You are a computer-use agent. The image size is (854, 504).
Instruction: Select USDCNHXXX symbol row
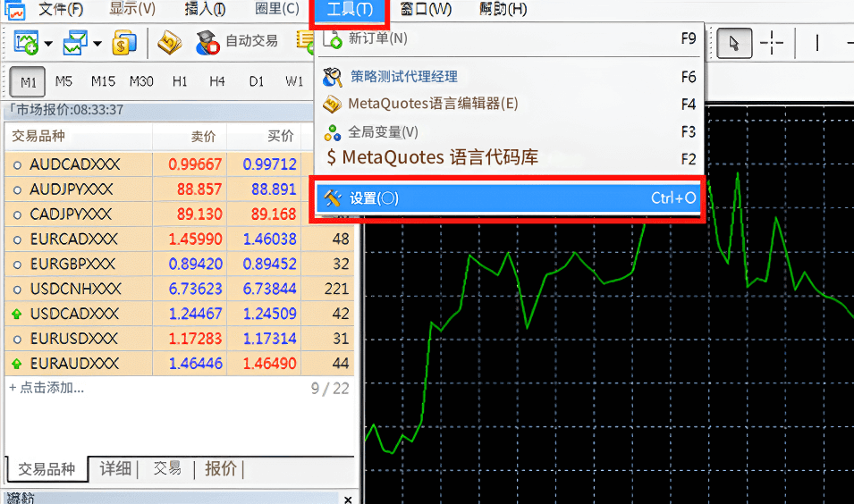[x=179, y=289]
